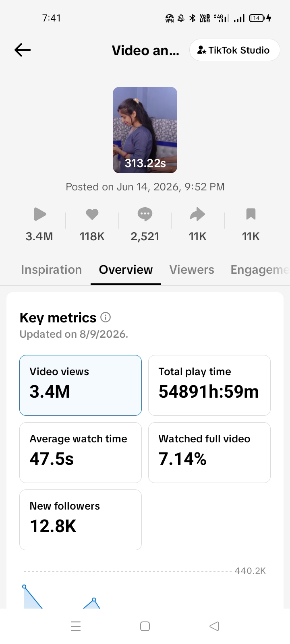
Task: Select the Overview tab
Action: click(x=126, y=270)
